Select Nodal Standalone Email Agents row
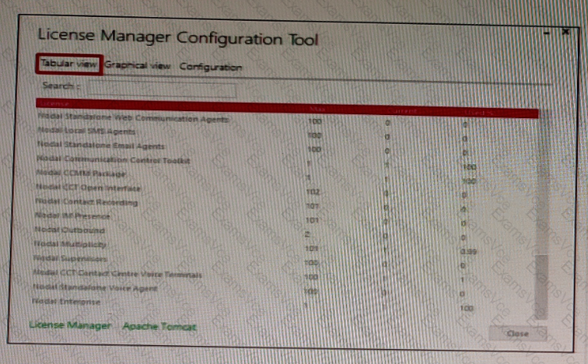Image resolution: width=588 pixels, height=364 pixels. (x=100, y=145)
